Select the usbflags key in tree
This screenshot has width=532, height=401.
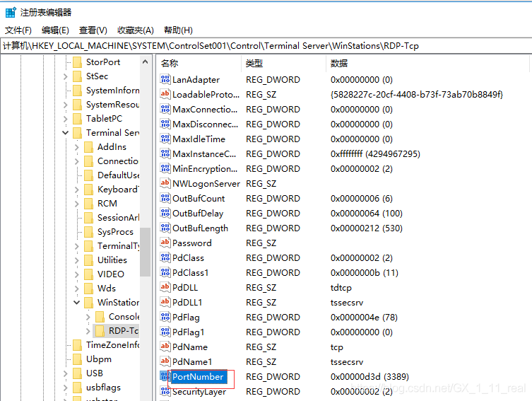point(103,388)
